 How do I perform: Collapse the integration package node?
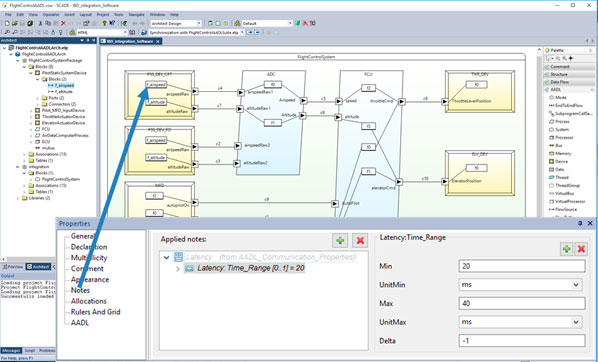[x=18, y=167]
